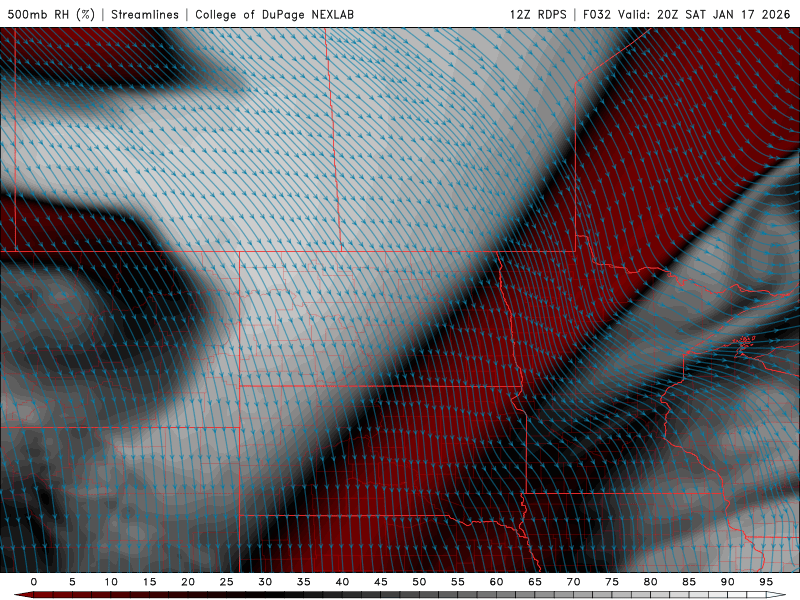Click the colorbar label '45'
Image resolution: width=800 pixels, height=600 pixels.
click(380, 582)
